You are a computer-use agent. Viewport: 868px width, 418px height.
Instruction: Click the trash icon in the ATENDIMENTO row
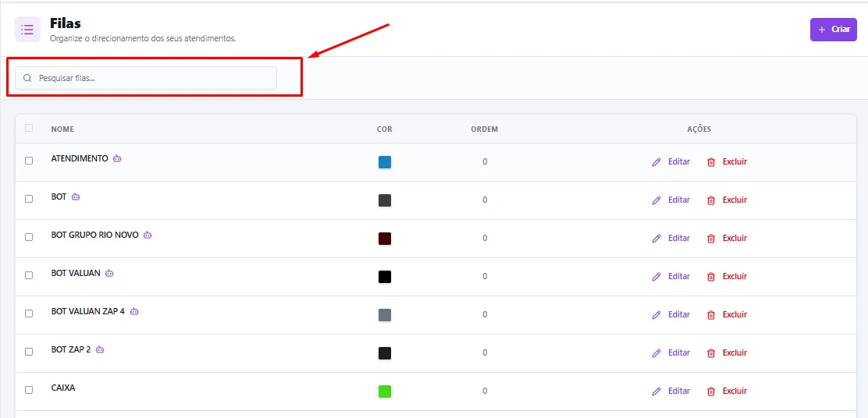click(x=711, y=162)
